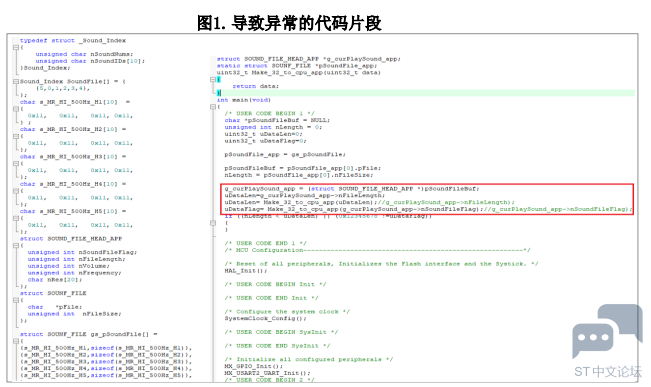Click the '/* MCU Configuration' comment line
Image resolution: width=651 pixels, height=387 pixels.
378,250
